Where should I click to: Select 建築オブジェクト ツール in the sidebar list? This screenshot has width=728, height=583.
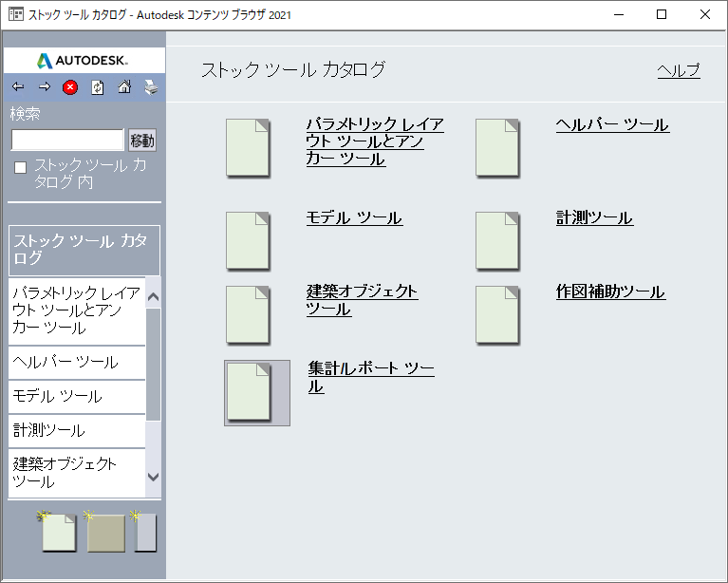[77, 473]
